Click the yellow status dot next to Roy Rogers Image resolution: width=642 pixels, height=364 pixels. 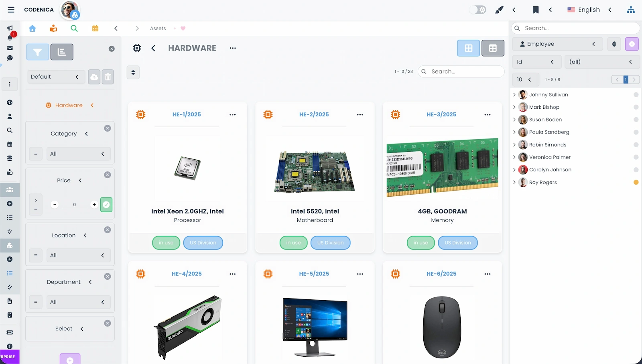point(636,182)
